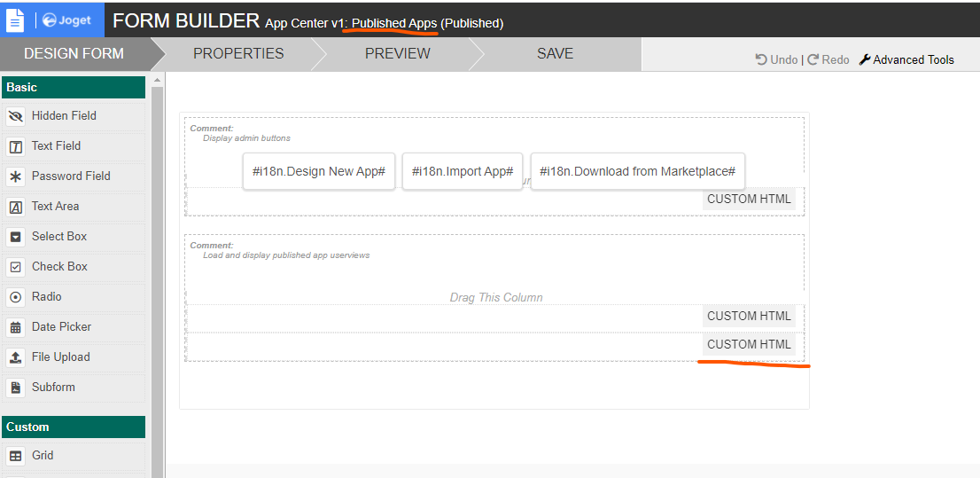Image resolution: width=980 pixels, height=478 pixels.
Task: Open the Preview step tab
Action: 397,53
